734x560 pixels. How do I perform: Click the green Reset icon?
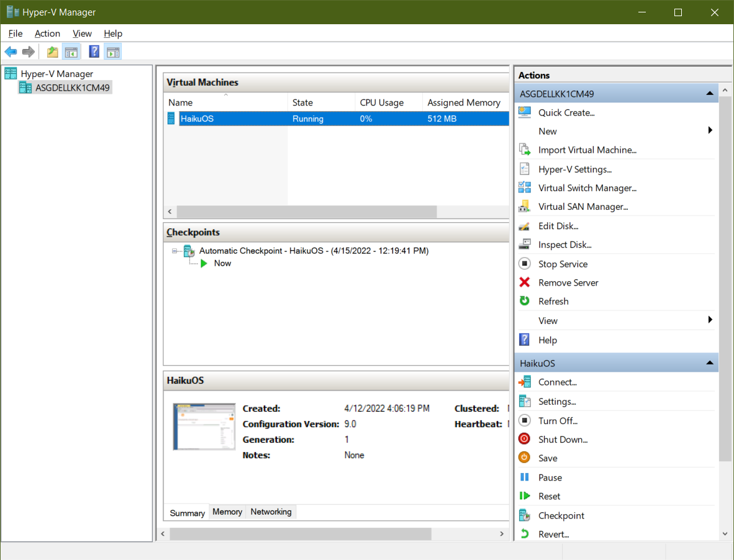(525, 496)
